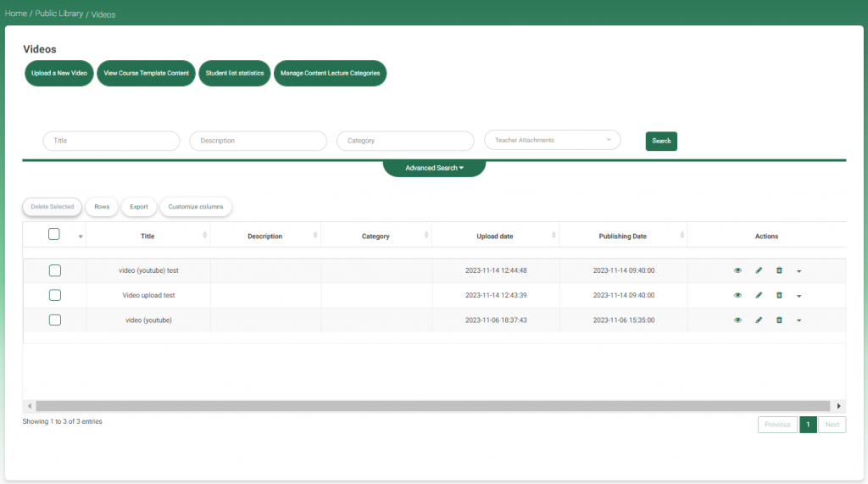This screenshot has width=868, height=484.
Task: Click the Actions column header
Action: (766, 236)
